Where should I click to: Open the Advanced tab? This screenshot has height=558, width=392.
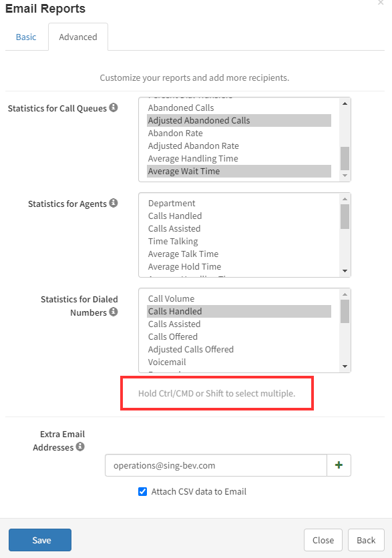pyautogui.click(x=78, y=37)
